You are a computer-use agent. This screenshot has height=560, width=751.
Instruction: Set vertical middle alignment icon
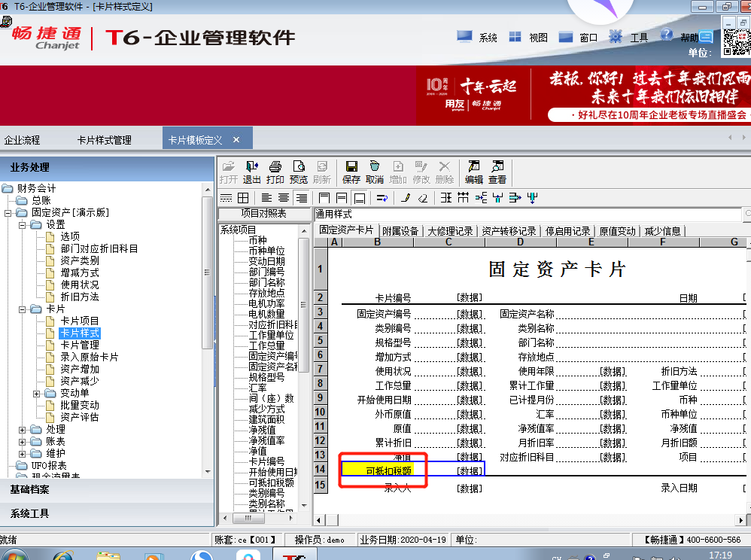pyautogui.click(x=342, y=198)
